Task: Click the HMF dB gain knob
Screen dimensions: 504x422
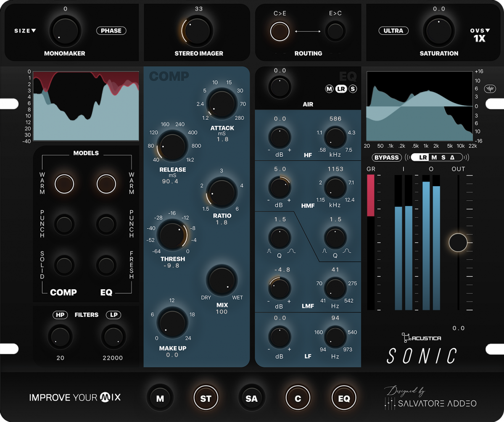Action: [x=280, y=187]
